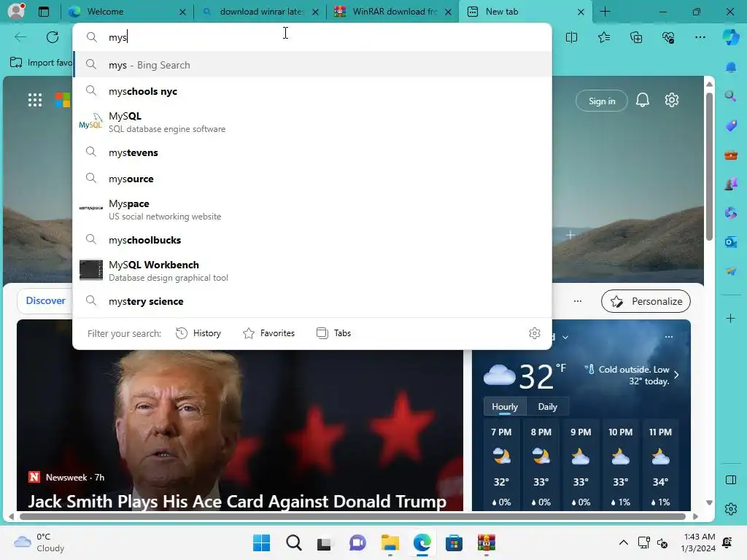Open the Copilot sidebar icon
Screen dimensions: 747x560
(731, 37)
